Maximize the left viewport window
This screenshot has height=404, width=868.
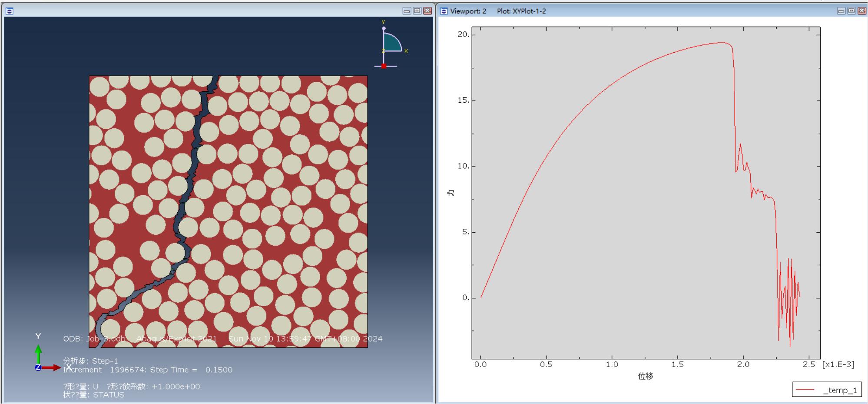click(x=417, y=11)
